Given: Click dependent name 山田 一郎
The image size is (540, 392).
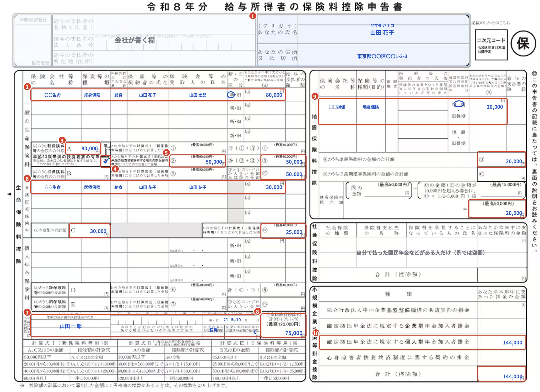Looking at the screenshot, I should point(70,326).
